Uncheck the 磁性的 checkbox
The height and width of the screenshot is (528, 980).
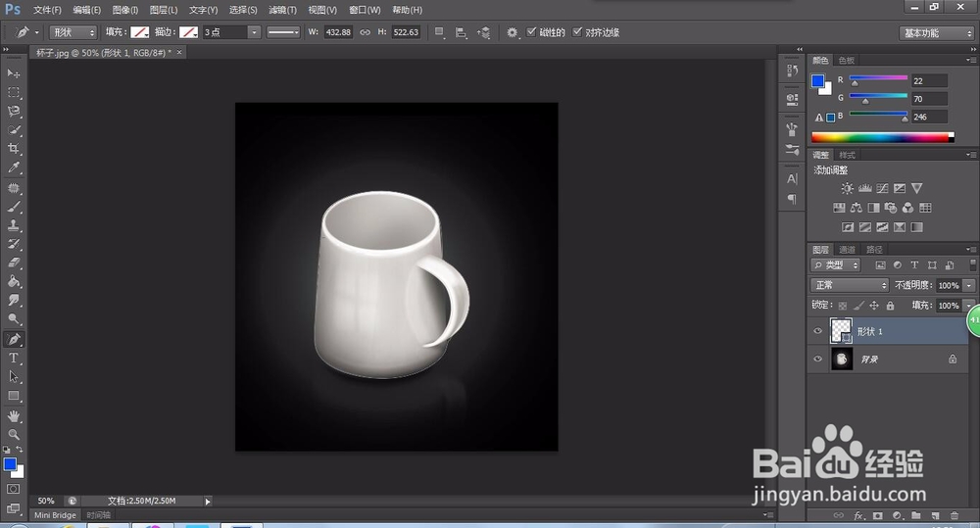click(532, 32)
